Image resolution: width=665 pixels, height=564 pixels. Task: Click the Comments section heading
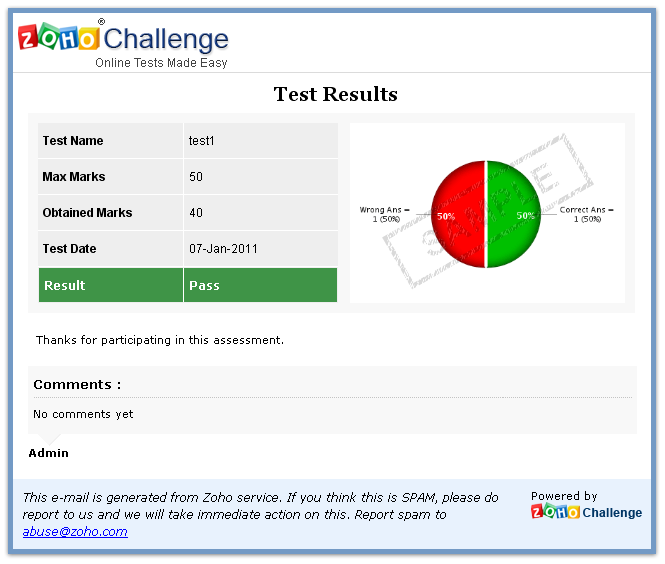point(77,385)
